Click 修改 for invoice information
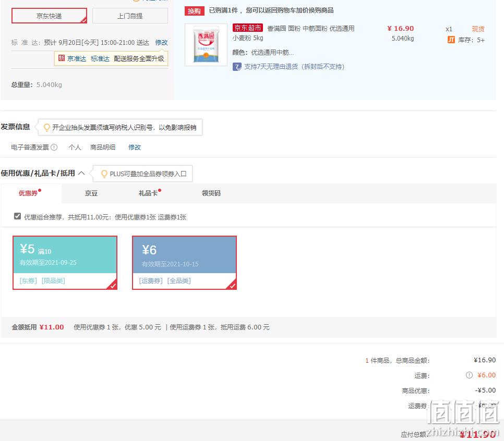 click(x=135, y=147)
